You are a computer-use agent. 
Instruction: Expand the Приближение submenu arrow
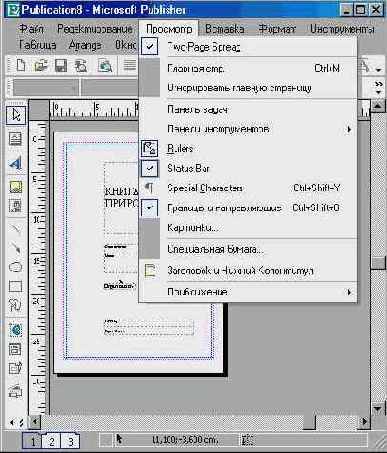click(349, 292)
